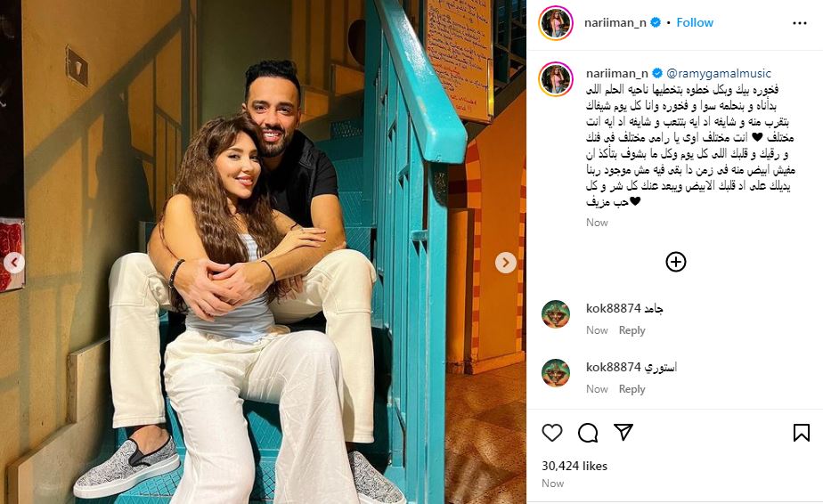
Task: Open kok88874 avatar on first comment
Action: coord(555,314)
